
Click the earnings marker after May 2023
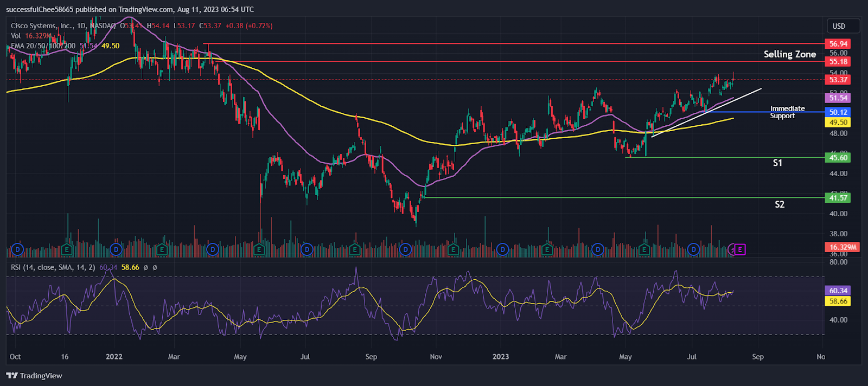click(644, 249)
